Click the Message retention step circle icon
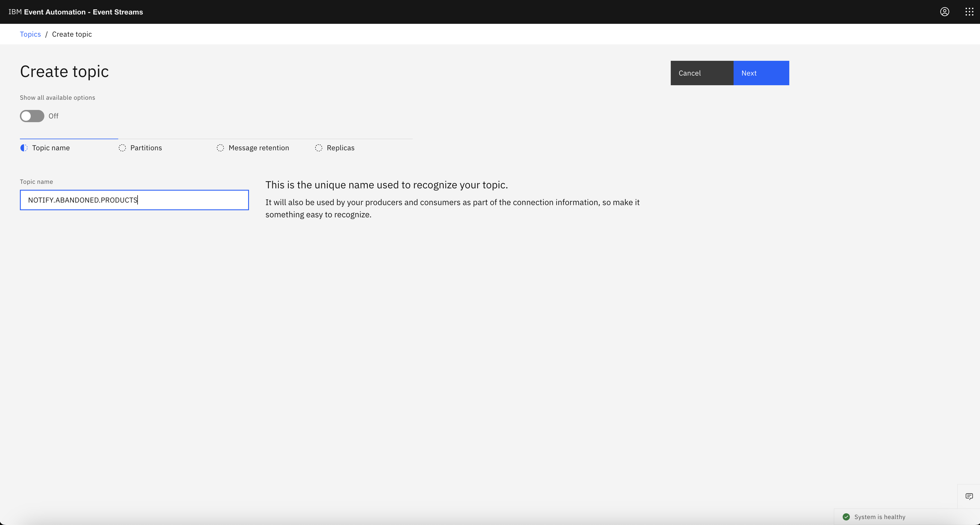Screen dimensions: 980x525 220,148
